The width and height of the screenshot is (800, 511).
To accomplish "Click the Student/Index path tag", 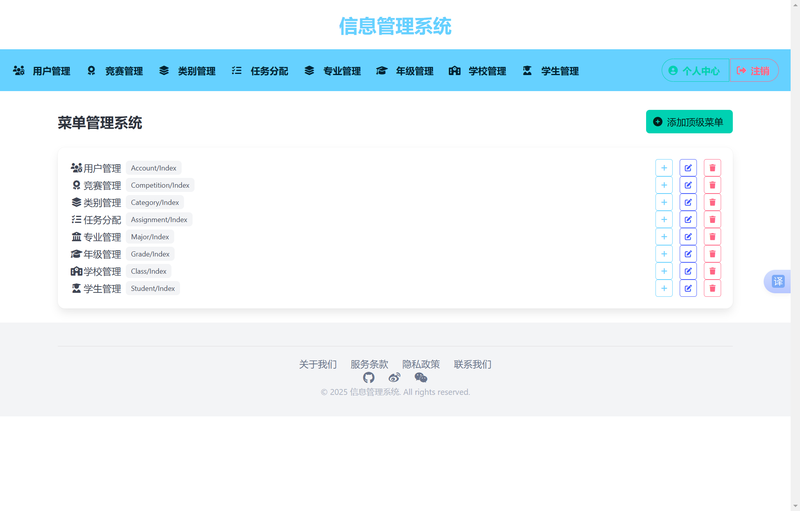I will [153, 288].
